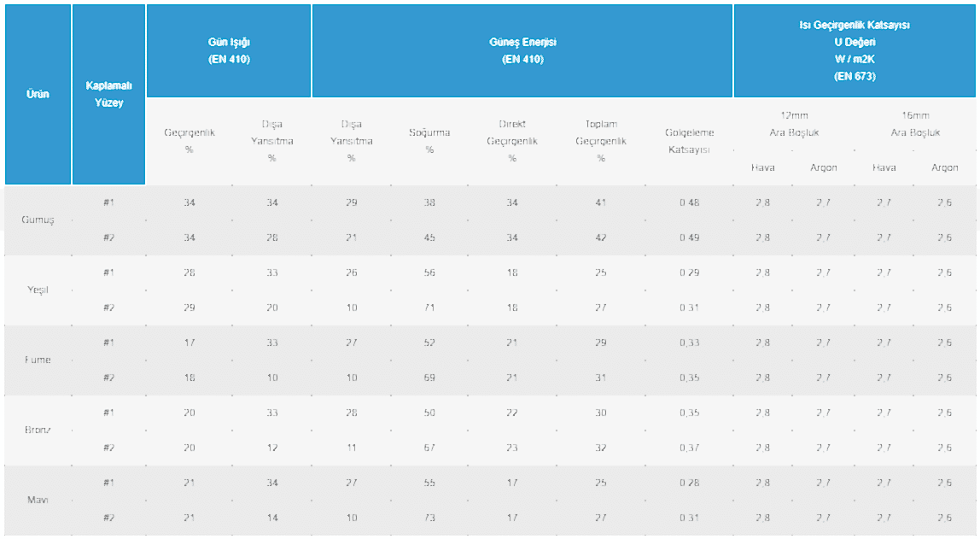Click the Soğurma % subheader
Viewport: 980px width, 539px height.
coord(429,141)
